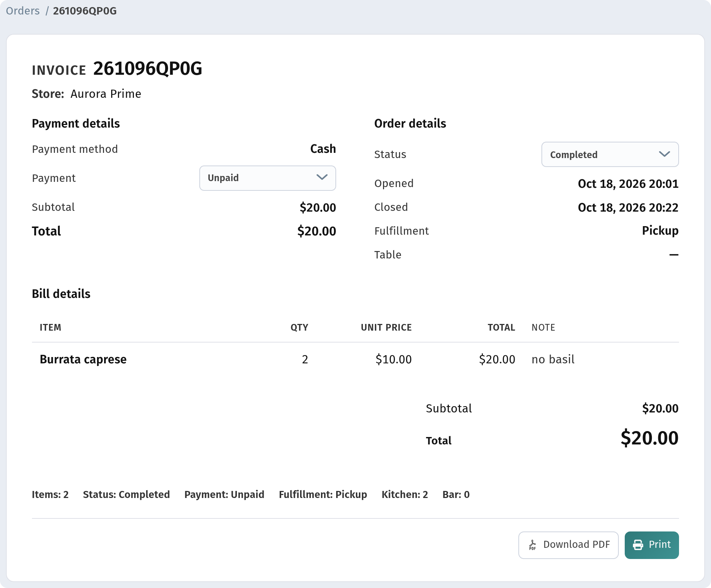Click the 'Payment: Unpaid' summary entry
Viewport: 711px width, 588px height.
point(224,494)
